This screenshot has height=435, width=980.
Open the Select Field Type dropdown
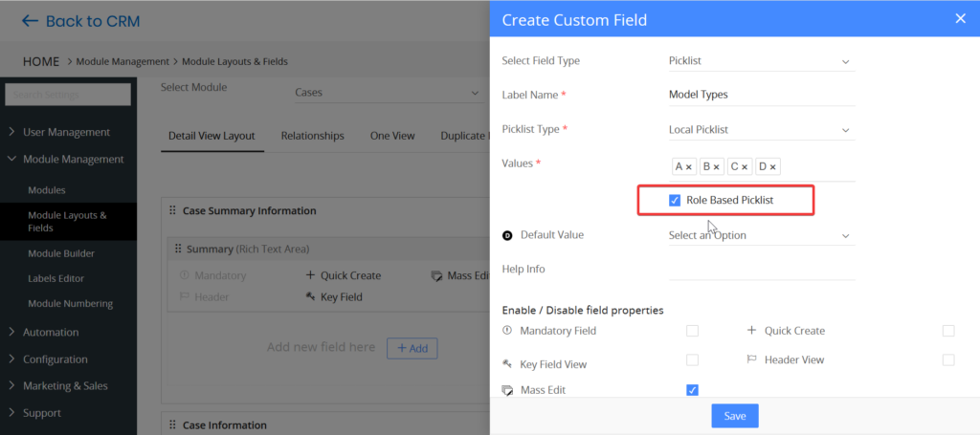[760, 61]
